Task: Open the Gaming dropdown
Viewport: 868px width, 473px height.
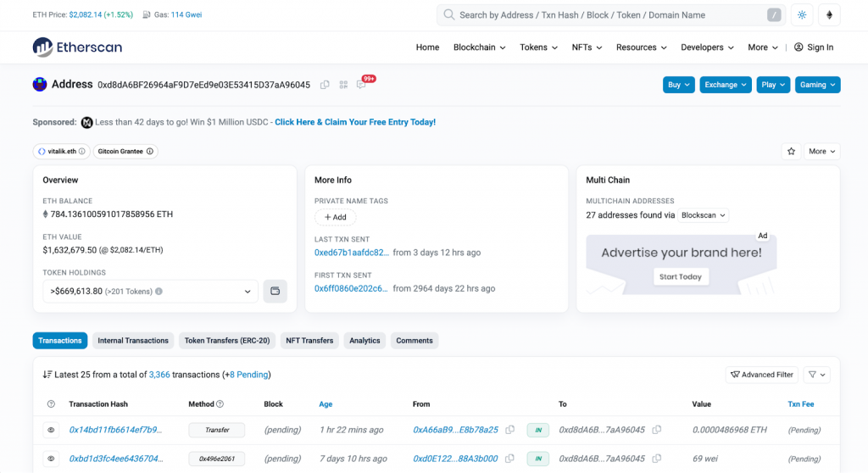Action: tap(818, 85)
